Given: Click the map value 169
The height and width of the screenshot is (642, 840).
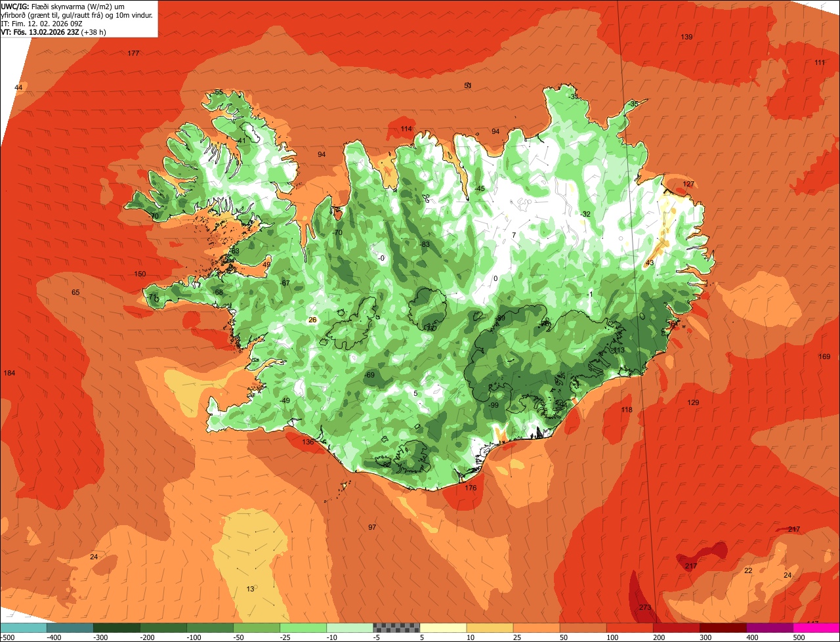Looking at the screenshot, I should point(824,356).
